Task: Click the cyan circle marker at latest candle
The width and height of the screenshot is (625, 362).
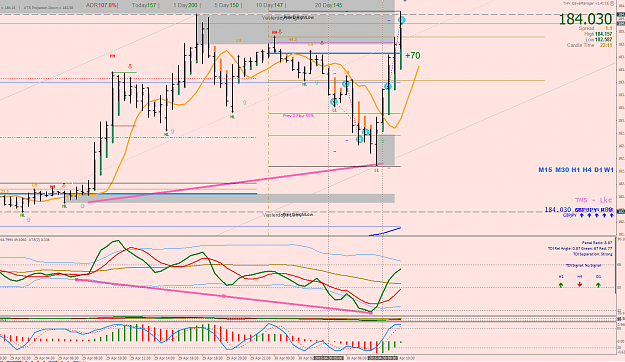Action: point(402,20)
